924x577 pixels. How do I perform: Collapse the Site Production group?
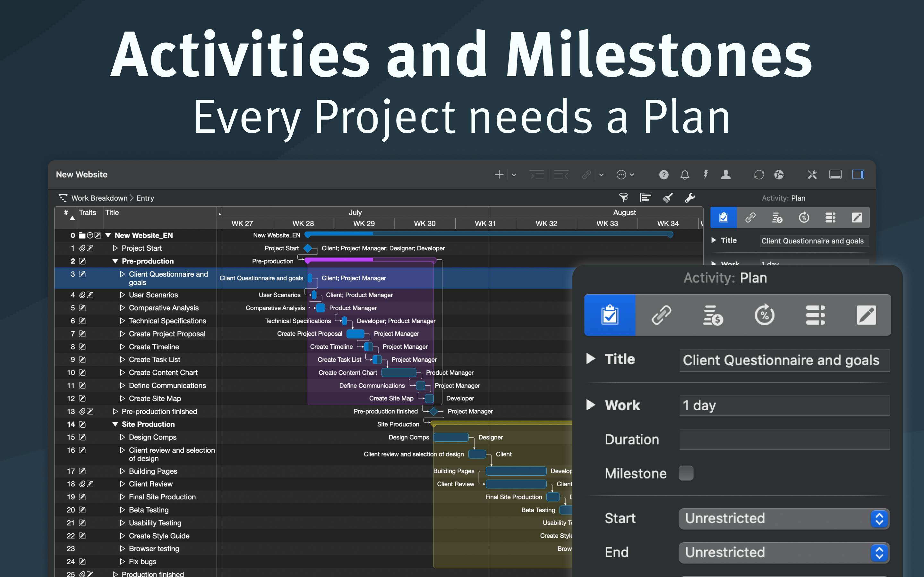tap(115, 424)
